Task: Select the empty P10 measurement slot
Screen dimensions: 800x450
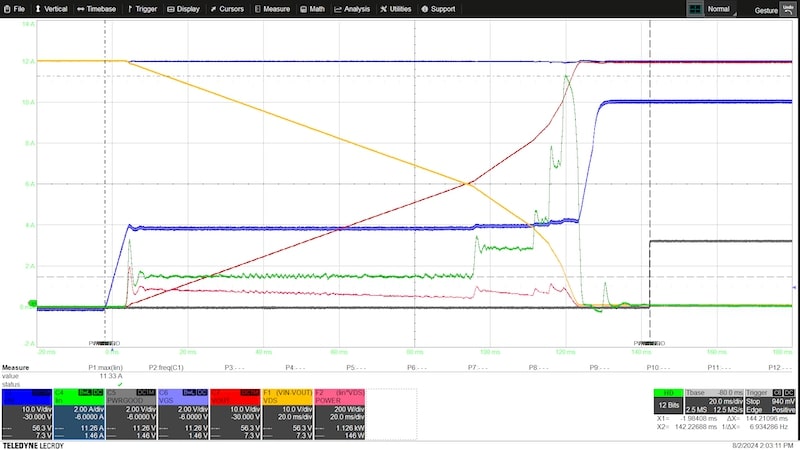Action: [x=658, y=367]
